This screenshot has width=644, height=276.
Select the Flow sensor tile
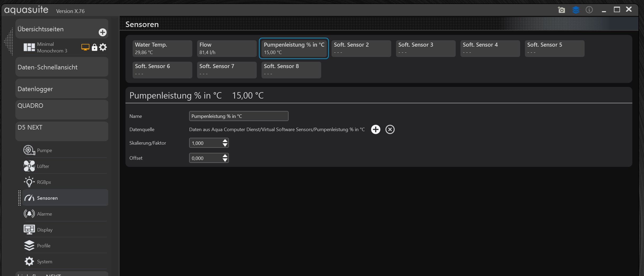pos(227,48)
